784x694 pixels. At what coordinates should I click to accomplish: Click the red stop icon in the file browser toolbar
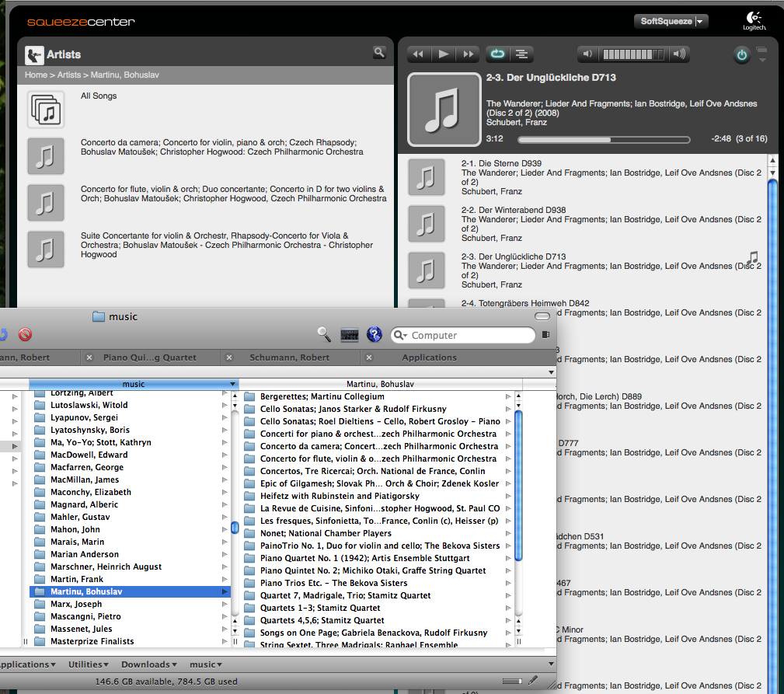point(25,335)
